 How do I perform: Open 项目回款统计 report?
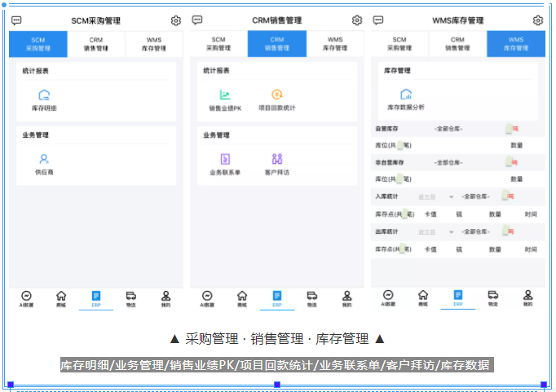coord(276,99)
